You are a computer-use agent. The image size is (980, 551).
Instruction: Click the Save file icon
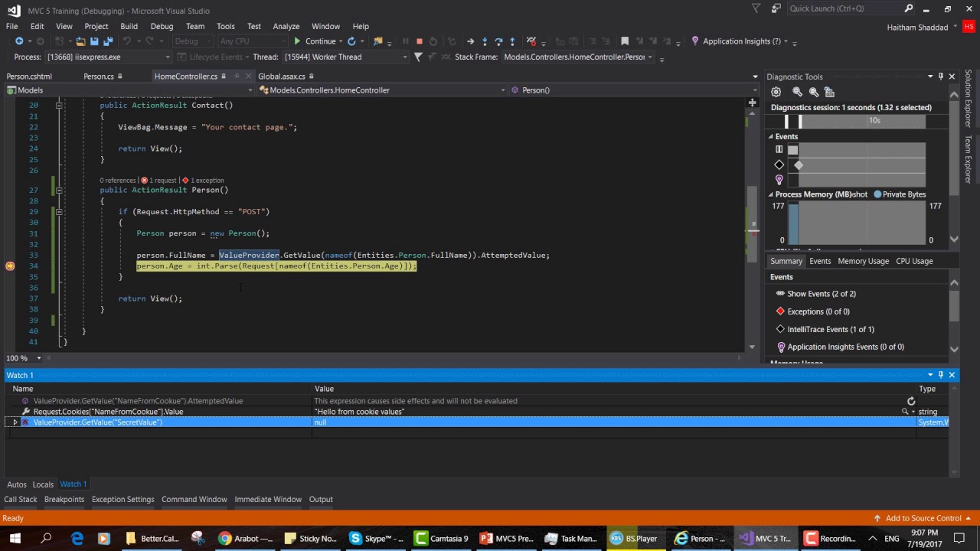click(x=94, y=41)
